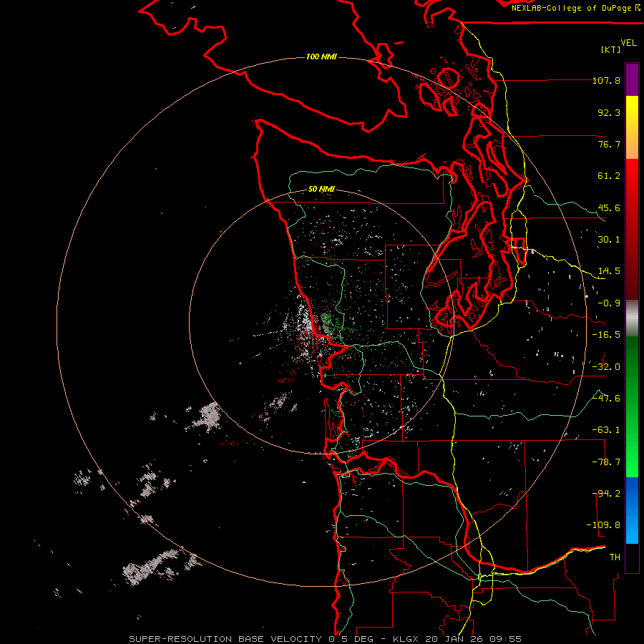644x644 pixels.
Task: Click the 45.6 velocity scale value
Action: [609, 208]
